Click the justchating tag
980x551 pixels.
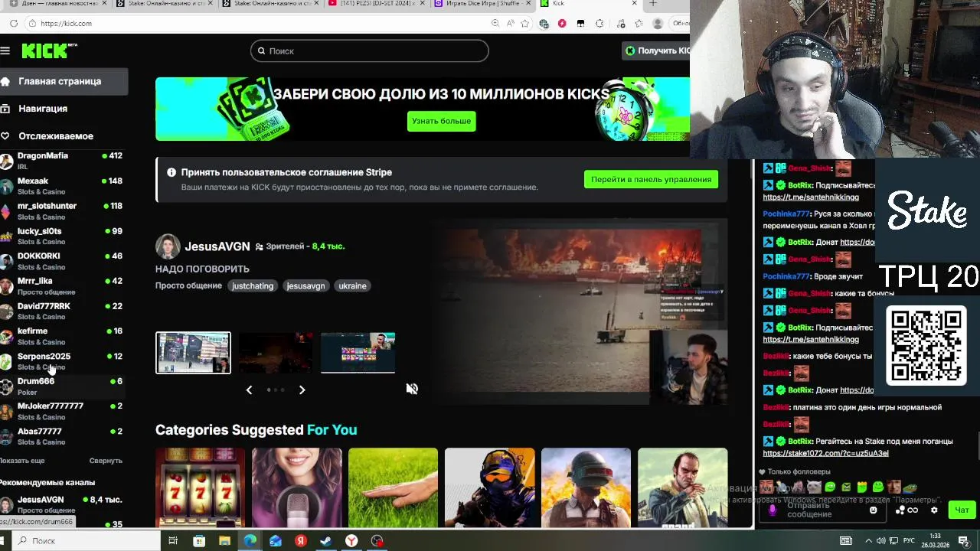[x=253, y=285]
